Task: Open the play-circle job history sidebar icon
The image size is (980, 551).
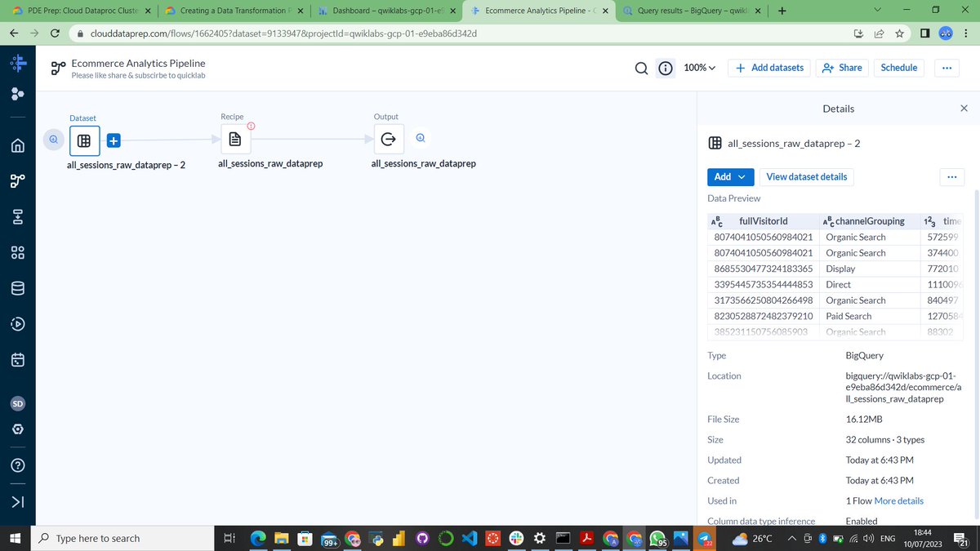Action: pyautogui.click(x=18, y=324)
